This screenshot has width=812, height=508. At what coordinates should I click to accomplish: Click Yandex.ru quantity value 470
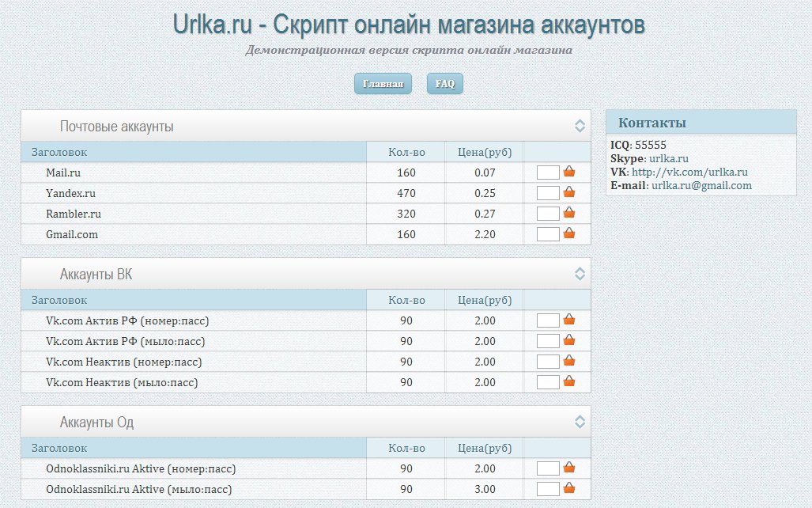[x=406, y=193]
